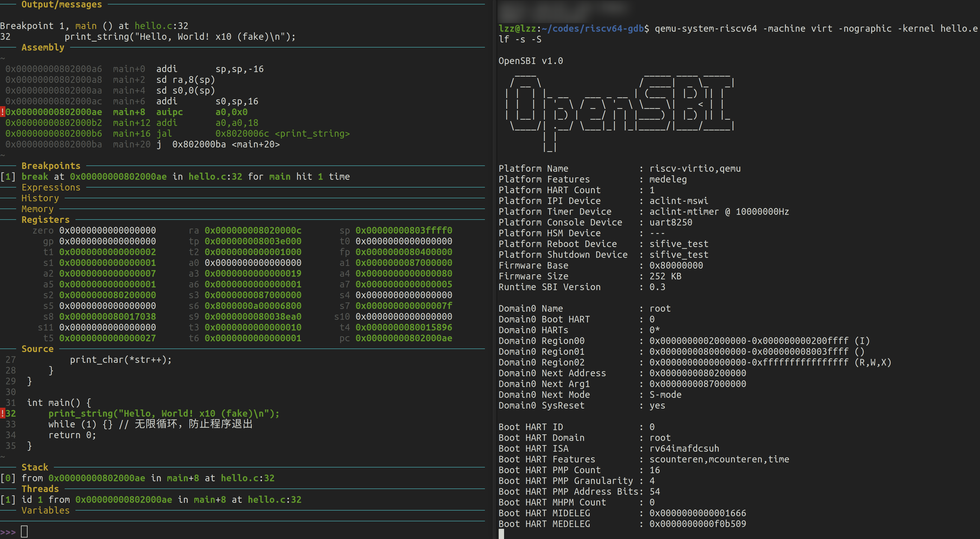
Task: Click the ra register value 0x8020000c
Action: (253, 231)
